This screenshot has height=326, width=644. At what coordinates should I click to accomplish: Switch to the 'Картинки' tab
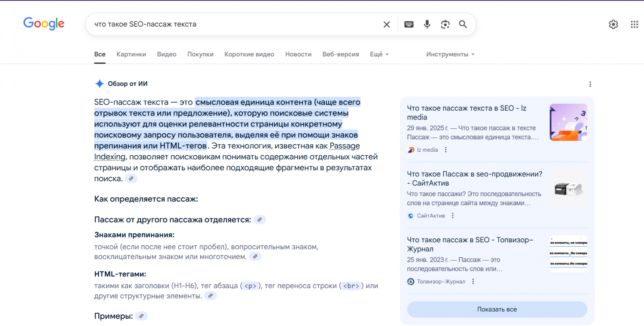[131, 54]
